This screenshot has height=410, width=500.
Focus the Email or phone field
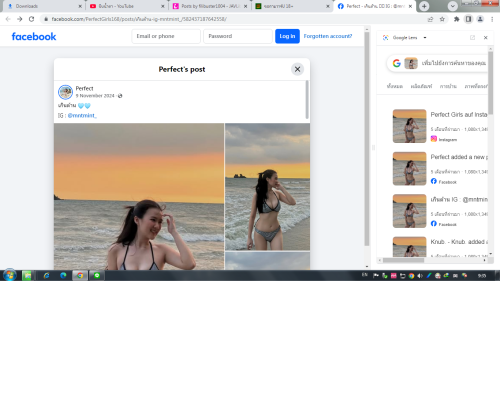pyautogui.click(x=166, y=36)
